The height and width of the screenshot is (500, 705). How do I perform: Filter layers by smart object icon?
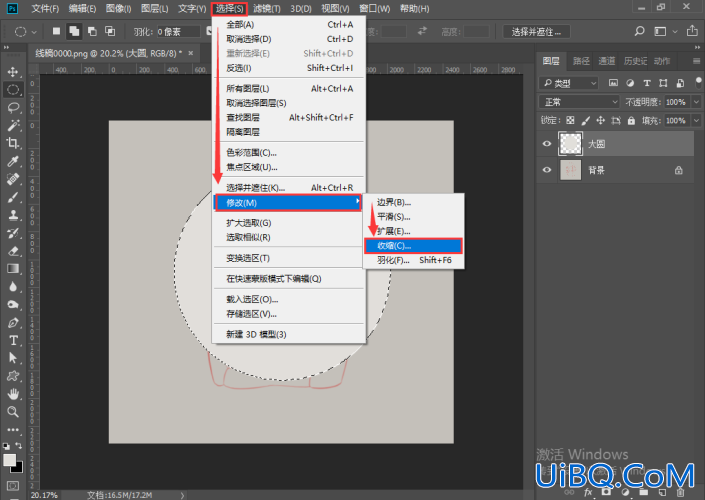[x=680, y=83]
